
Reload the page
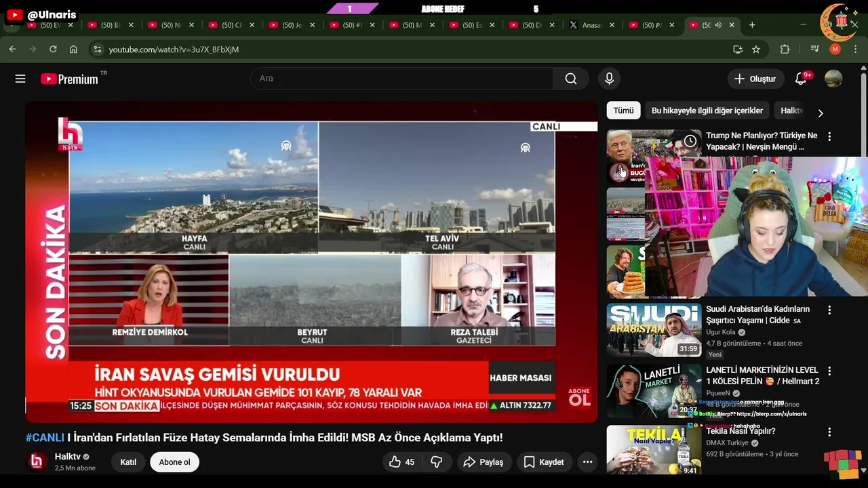coord(53,49)
